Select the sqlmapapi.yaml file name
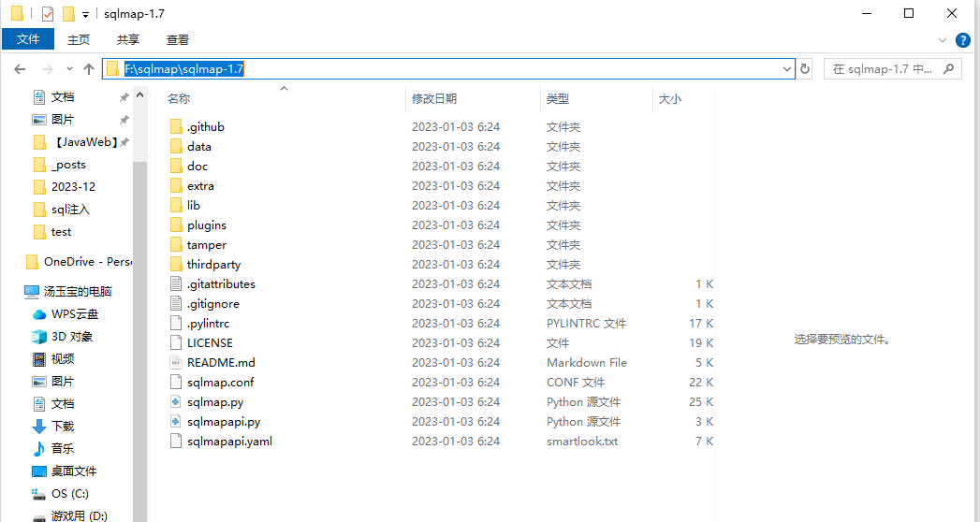This screenshot has height=522, width=980. pos(229,442)
